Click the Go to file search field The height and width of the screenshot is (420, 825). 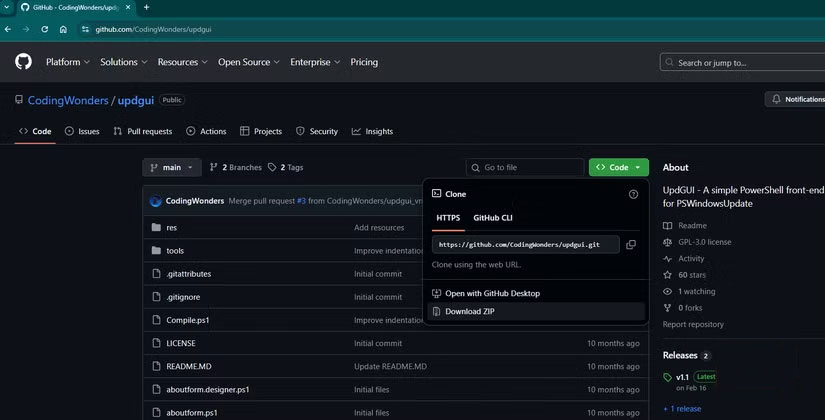525,168
